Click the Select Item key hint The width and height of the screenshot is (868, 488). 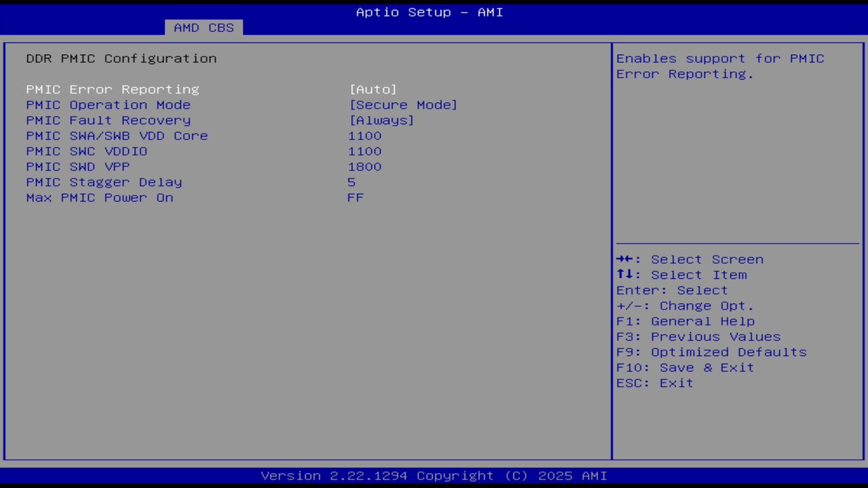pyautogui.click(x=682, y=275)
